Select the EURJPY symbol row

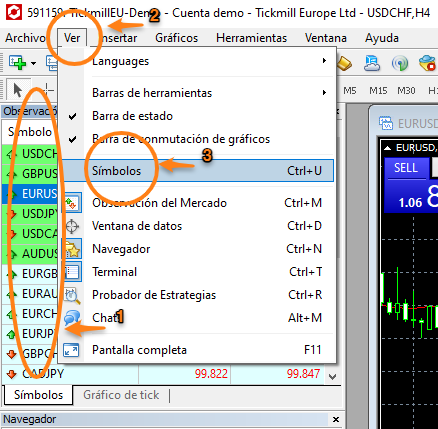30,334
